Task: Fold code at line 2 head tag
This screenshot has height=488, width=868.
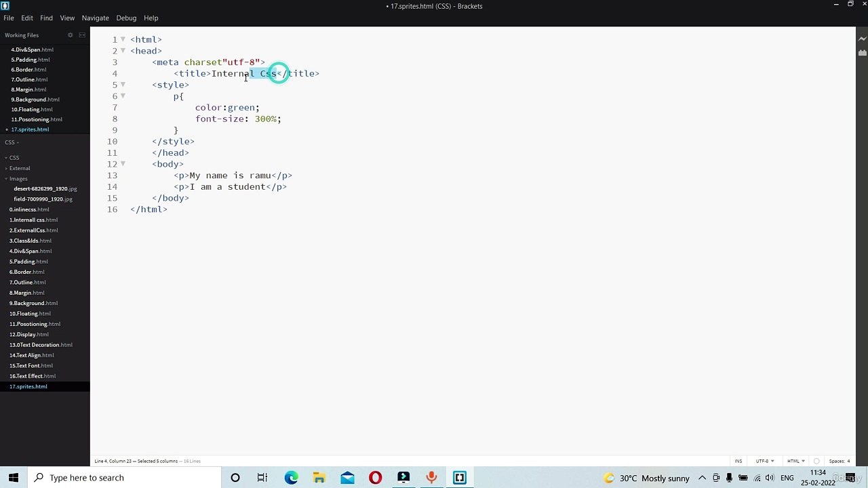Action: 123,51
